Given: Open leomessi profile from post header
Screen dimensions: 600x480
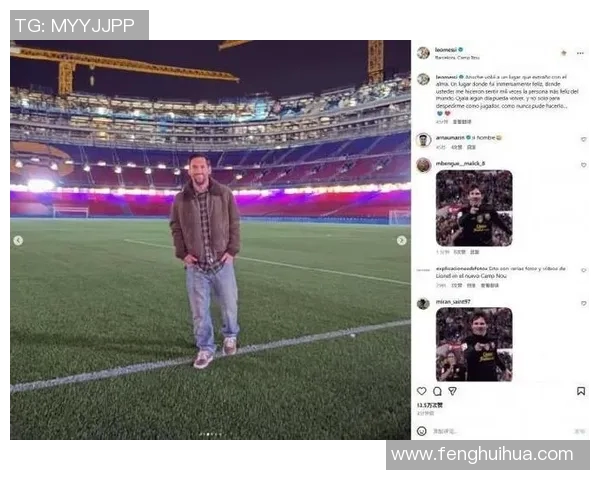Looking at the screenshot, I should (x=446, y=50).
